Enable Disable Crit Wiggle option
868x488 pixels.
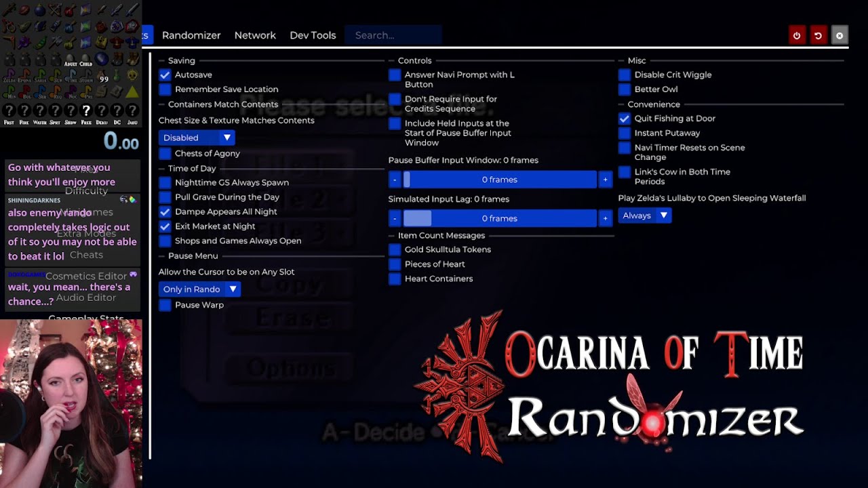point(625,75)
